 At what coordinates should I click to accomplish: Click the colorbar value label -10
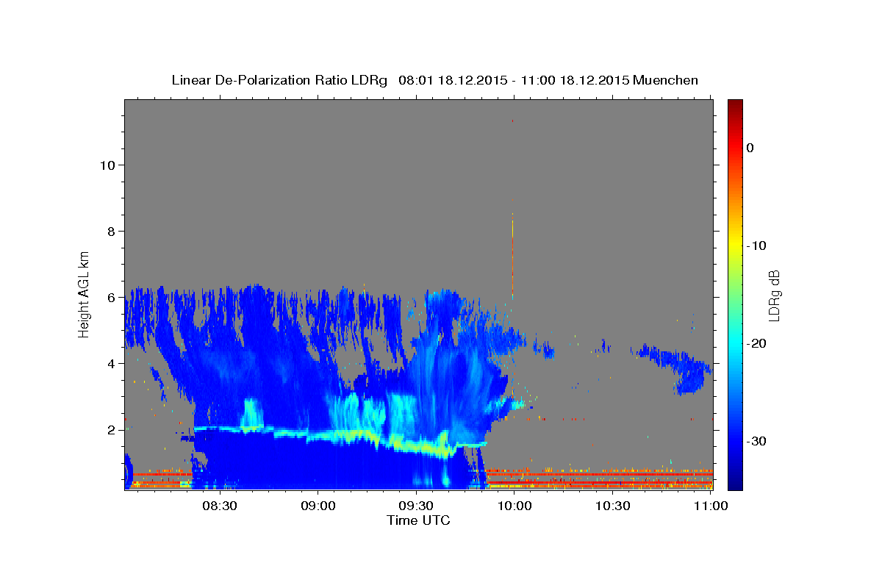[756, 245]
